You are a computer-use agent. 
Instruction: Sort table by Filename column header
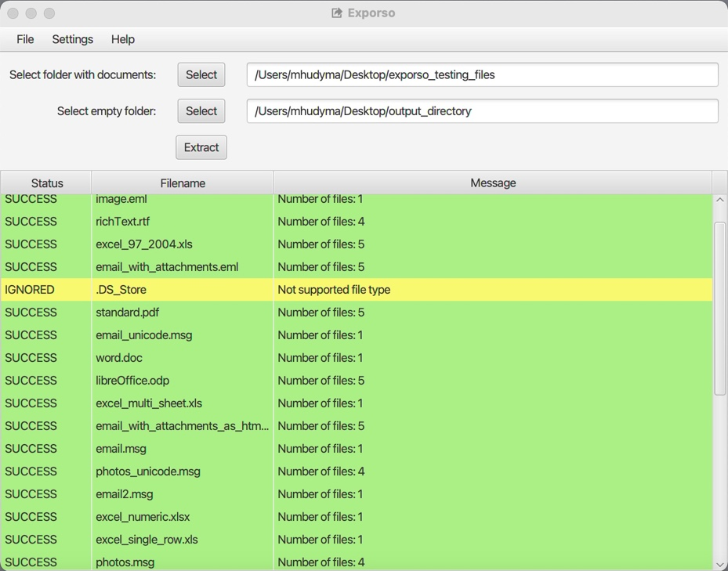coord(183,183)
